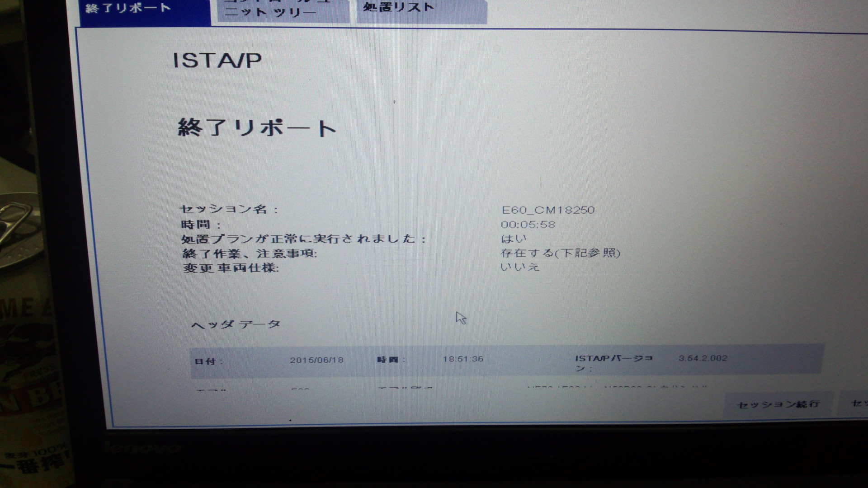This screenshot has height=488, width=868.
Task: Click the 終了作業、注意事項 label
Action: (249, 253)
